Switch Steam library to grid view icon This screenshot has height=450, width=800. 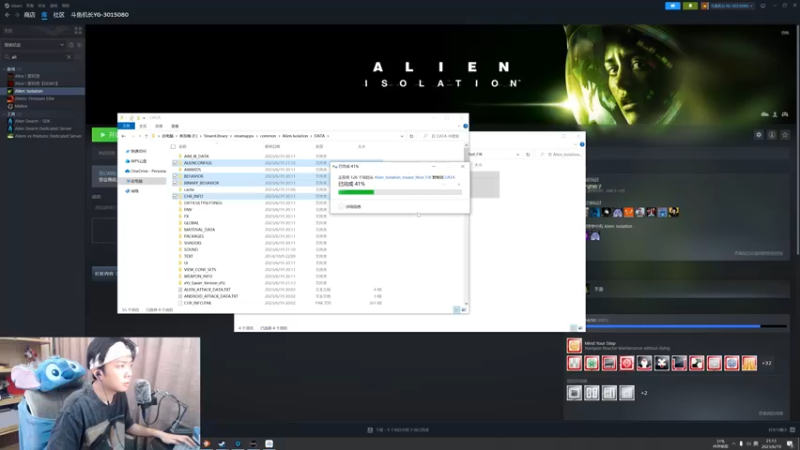(78, 31)
